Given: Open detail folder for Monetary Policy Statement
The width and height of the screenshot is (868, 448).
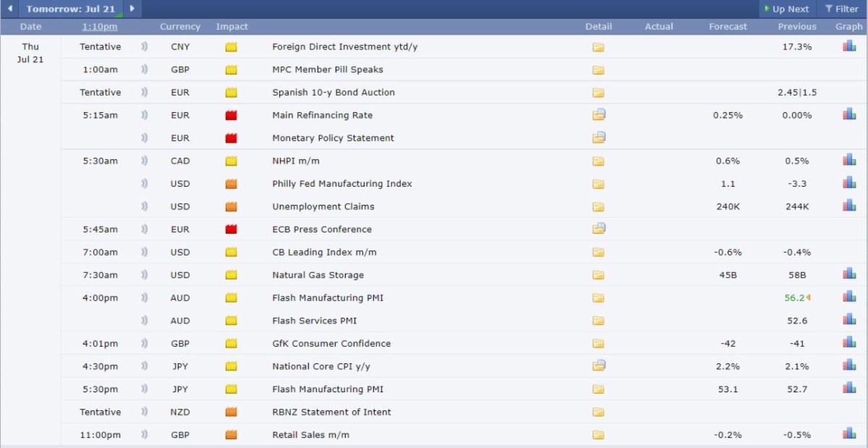Looking at the screenshot, I should (x=599, y=138).
